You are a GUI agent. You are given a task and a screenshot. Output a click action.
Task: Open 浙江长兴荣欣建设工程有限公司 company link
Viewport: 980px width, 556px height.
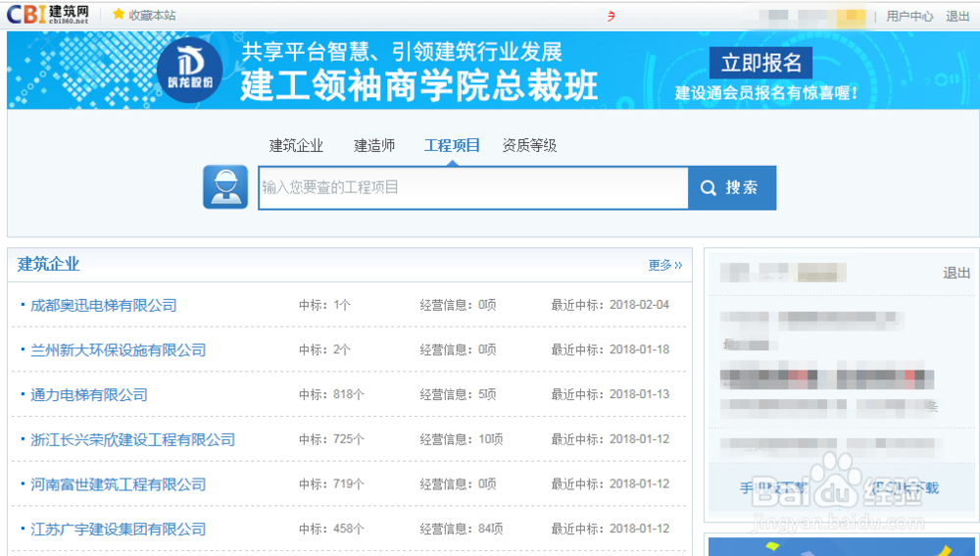click(132, 439)
